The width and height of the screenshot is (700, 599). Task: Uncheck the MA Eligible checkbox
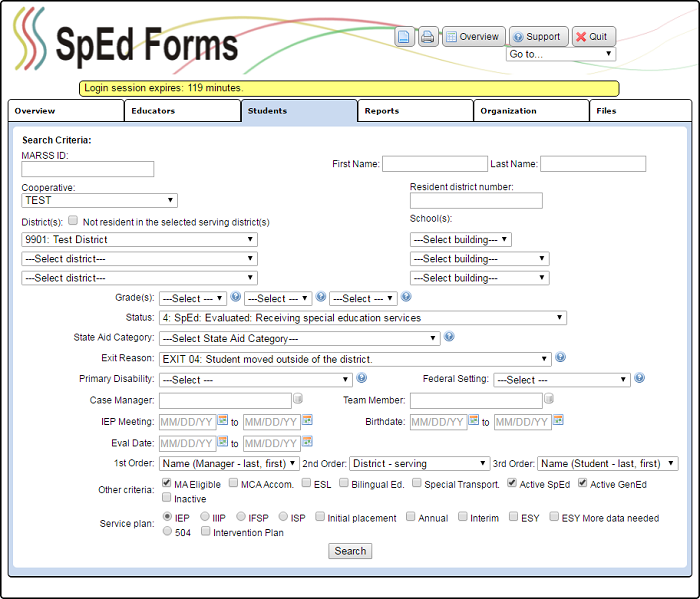pos(167,484)
